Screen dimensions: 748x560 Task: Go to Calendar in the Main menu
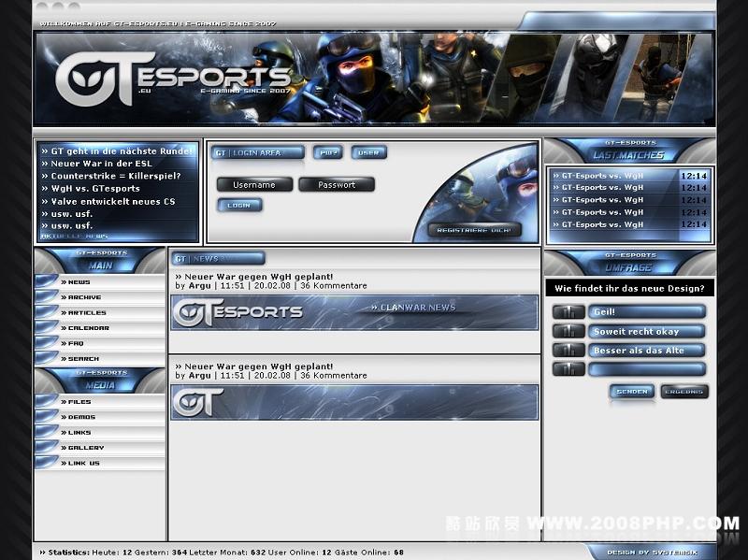[88, 328]
